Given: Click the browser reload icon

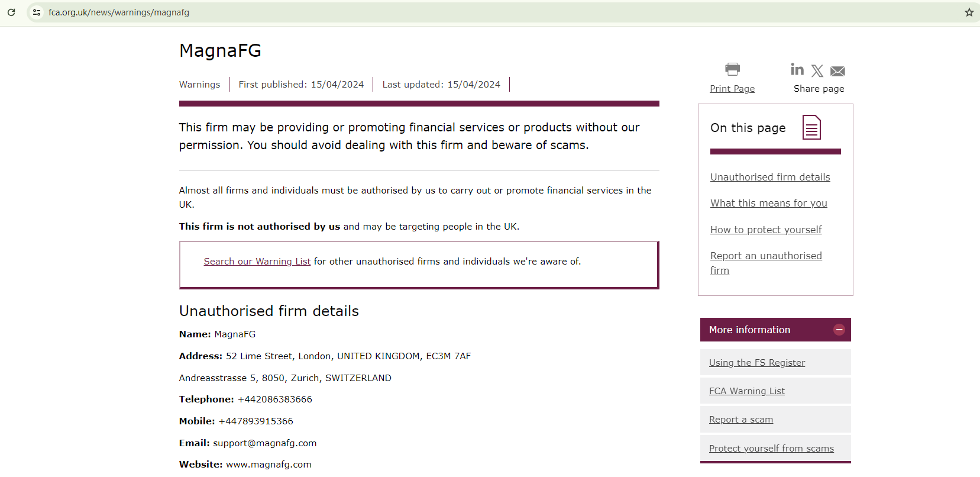Looking at the screenshot, I should point(11,12).
